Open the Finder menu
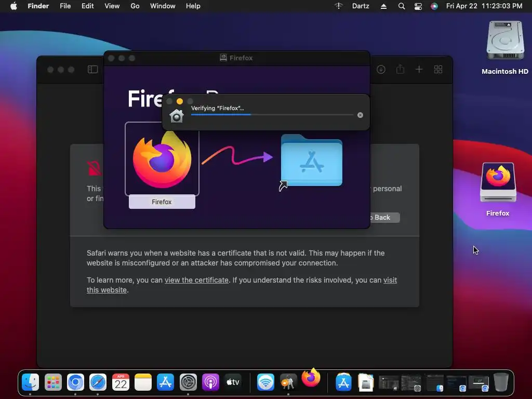 coord(38,6)
